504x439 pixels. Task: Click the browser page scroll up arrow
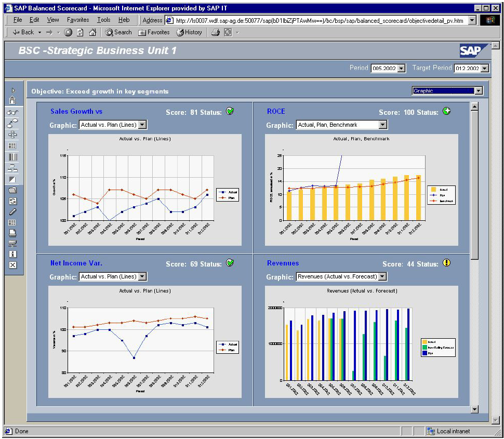click(496, 45)
